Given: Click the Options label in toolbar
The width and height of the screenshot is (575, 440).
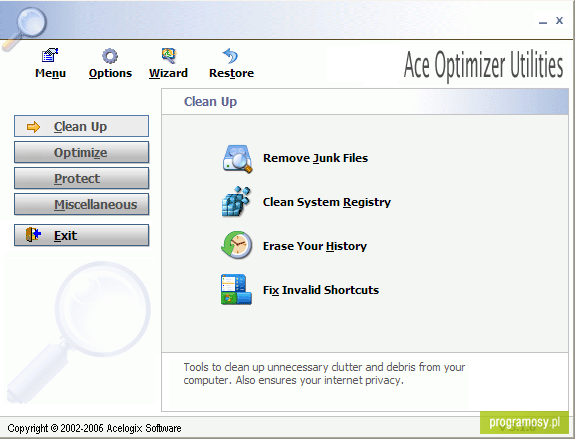Looking at the screenshot, I should [x=110, y=73].
